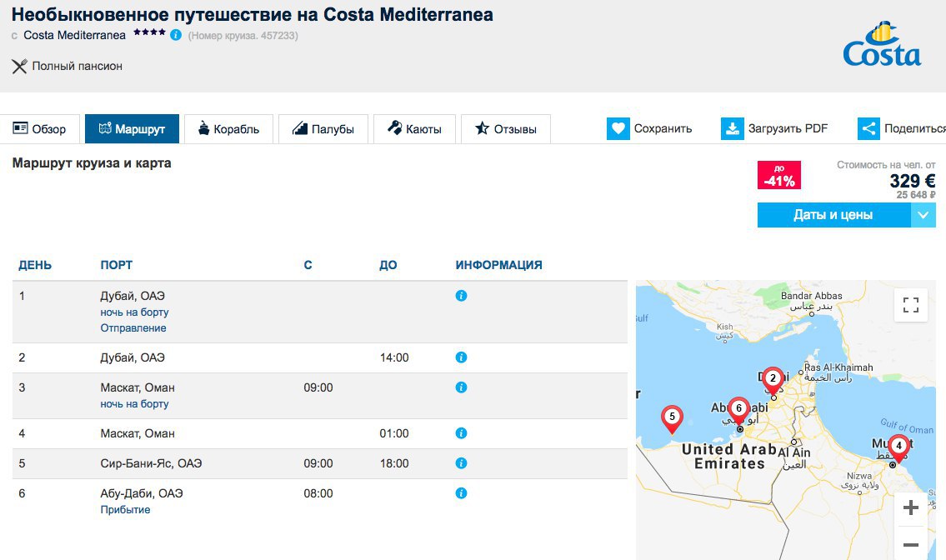This screenshot has height=560, width=946.
Task: Open info for day 3 Маскат
Action: [x=461, y=387]
